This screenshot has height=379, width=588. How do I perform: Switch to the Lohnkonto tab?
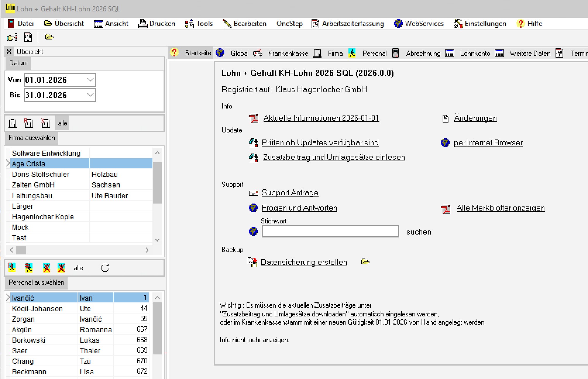point(474,54)
